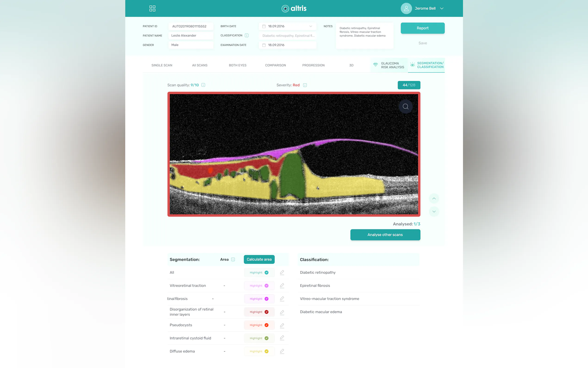Screen dimensions: 588x368
Task: Open the dashboard grid icon
Action: tap(152, 9)
